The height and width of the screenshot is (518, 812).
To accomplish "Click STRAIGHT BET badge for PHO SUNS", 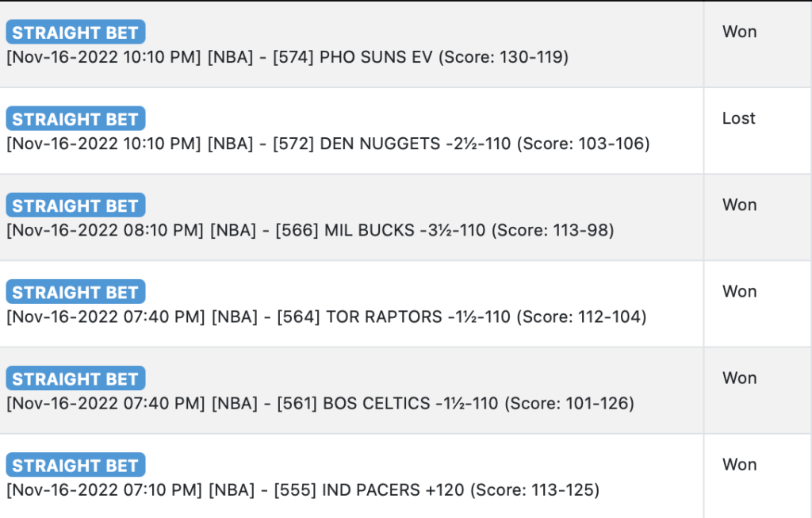I will point(75,32).
